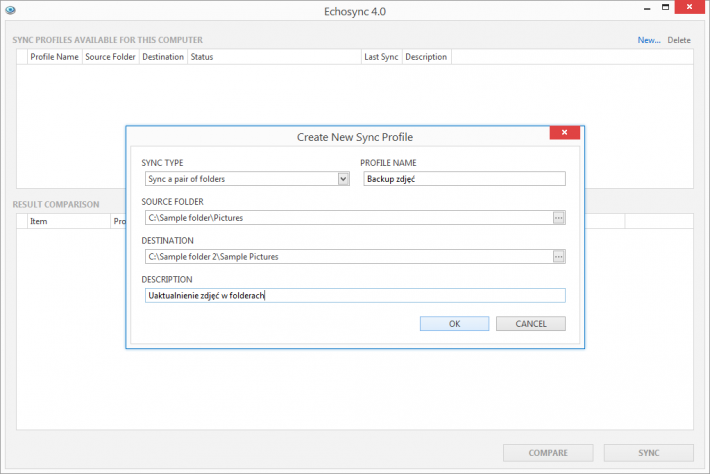Click the Description text field

point(355,296)
